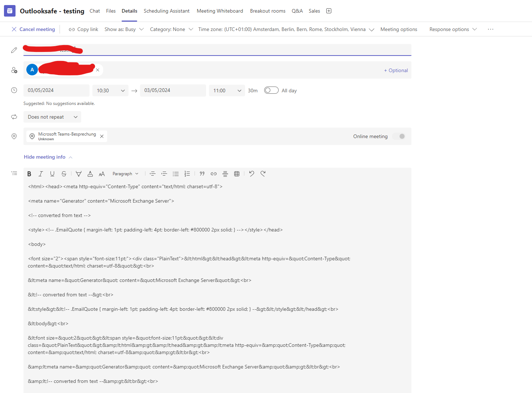Open the start time 10:30 dropdown

coord(110,90)
